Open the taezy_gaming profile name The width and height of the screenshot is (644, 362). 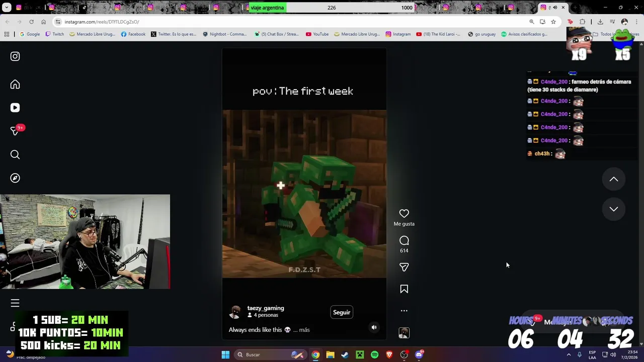click(x=266, y=308)
